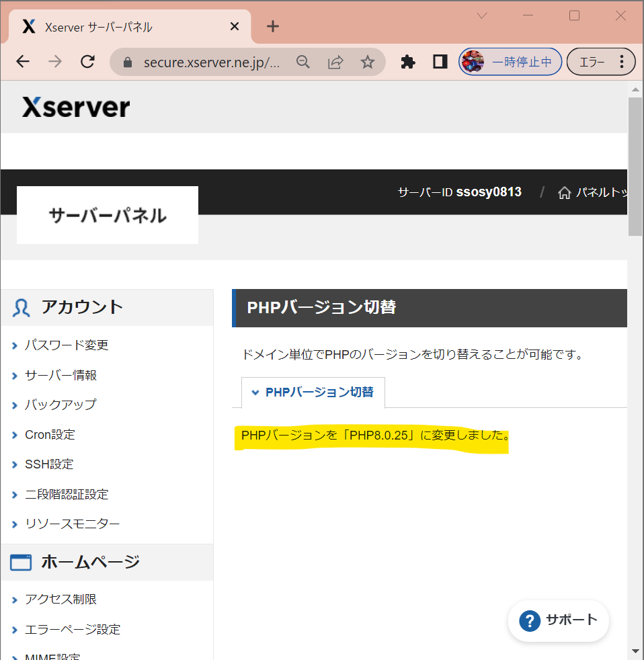Click the address bar URL field
The width and height of the screenshot is (644, 660).
(211, 63)
